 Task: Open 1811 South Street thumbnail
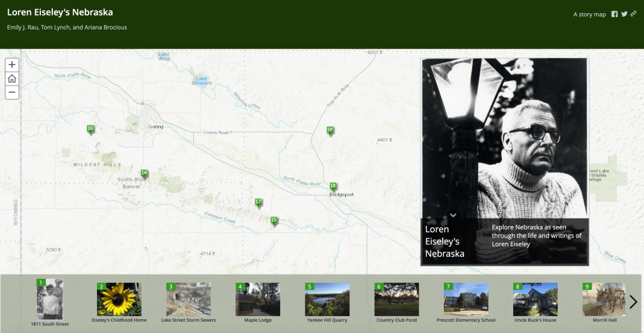[x=50, y=300]
